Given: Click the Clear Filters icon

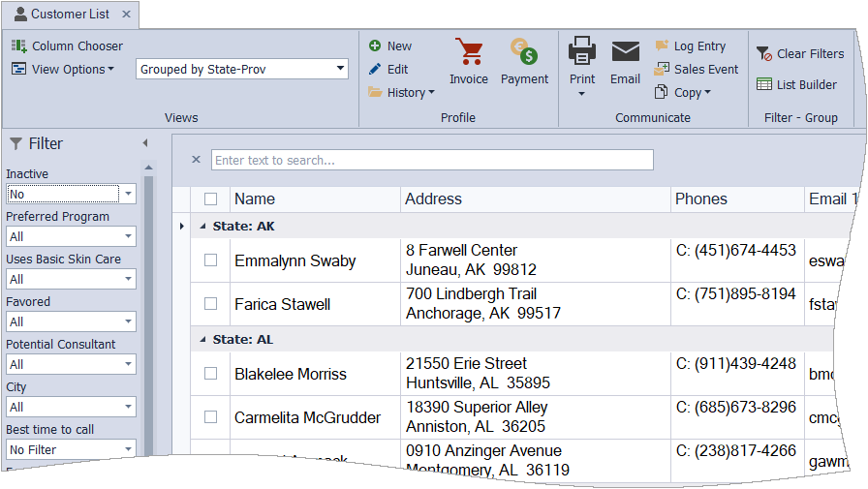Looking at the screenshot, I should click(x=764, y=53).
